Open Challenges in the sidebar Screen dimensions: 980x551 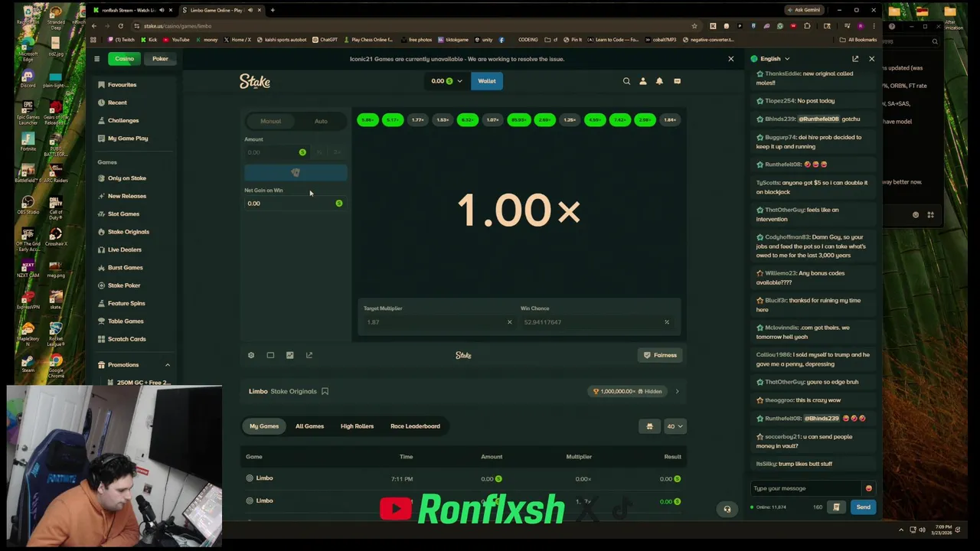click(x=123, y=120)
